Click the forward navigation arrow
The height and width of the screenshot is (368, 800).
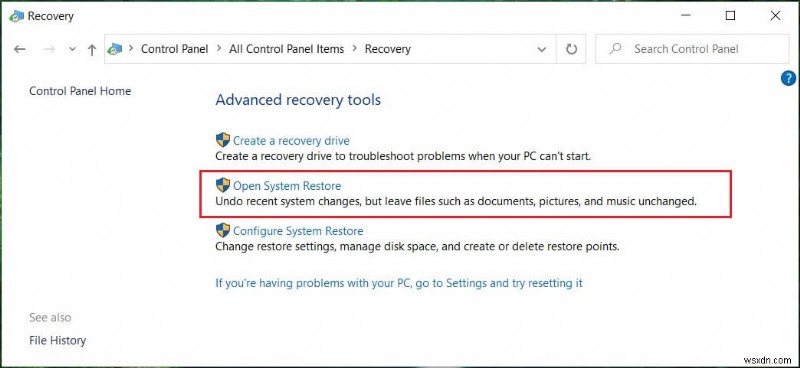point(49,50)
